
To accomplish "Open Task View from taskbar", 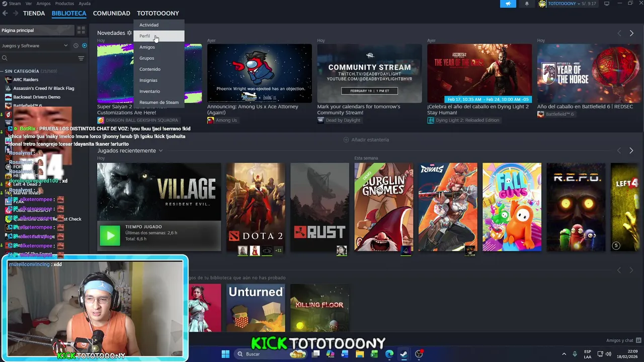I will 315,354.
